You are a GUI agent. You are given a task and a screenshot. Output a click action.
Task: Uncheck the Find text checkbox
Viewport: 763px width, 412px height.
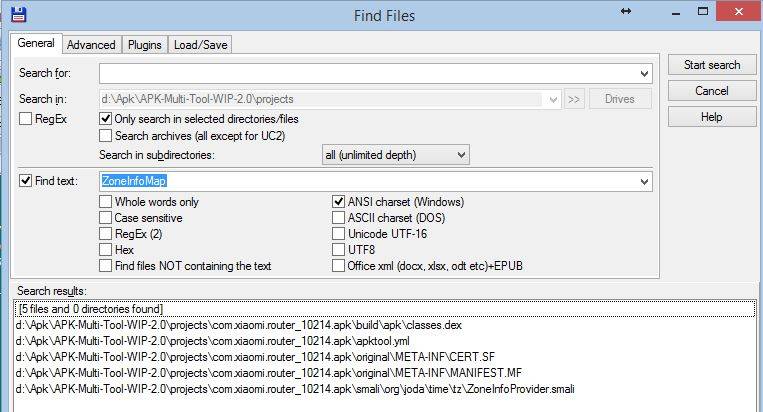pos(27,182)
